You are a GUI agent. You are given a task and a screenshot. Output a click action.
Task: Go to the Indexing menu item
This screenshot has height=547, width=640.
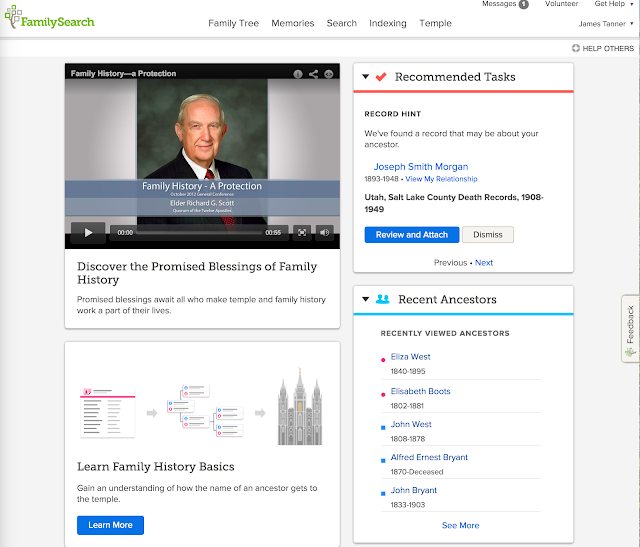[x=388, y=23]
